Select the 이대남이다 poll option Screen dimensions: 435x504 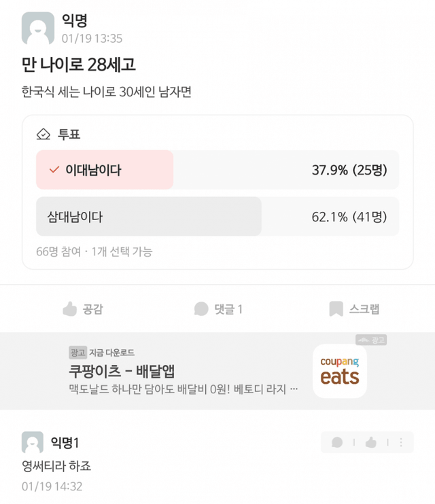(x=93, y=170)
